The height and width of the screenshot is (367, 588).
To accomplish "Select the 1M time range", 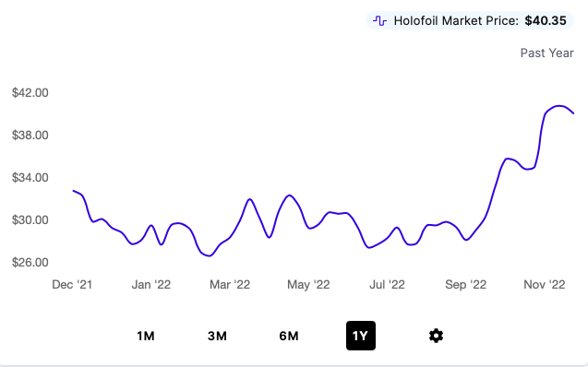I will (146, 336).
